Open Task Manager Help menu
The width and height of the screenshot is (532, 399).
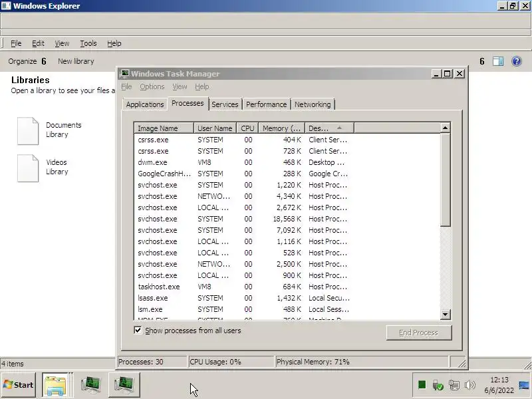coord(202,86)
